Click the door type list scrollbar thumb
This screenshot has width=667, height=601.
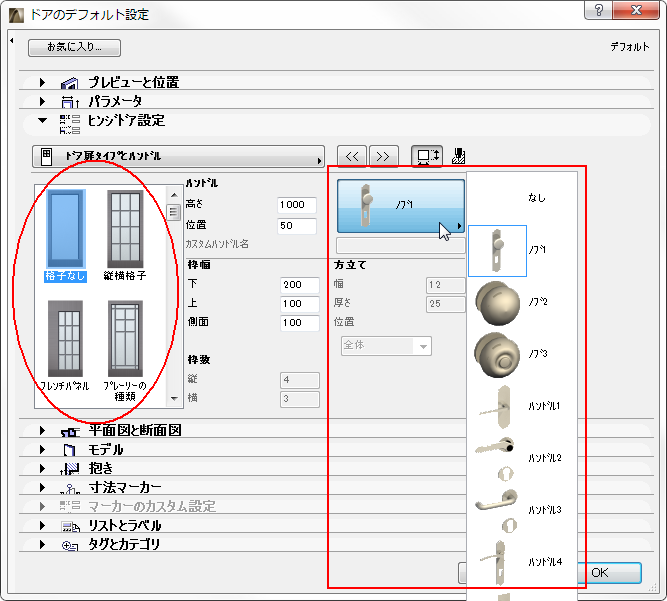(174, 211)
